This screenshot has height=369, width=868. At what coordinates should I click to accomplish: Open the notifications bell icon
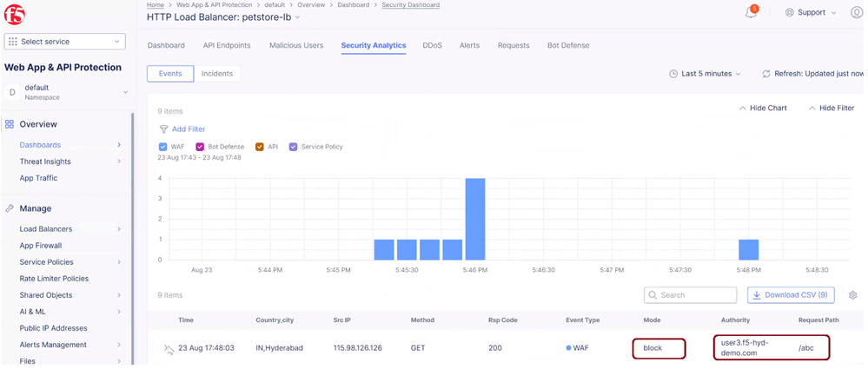pos(751,12)
